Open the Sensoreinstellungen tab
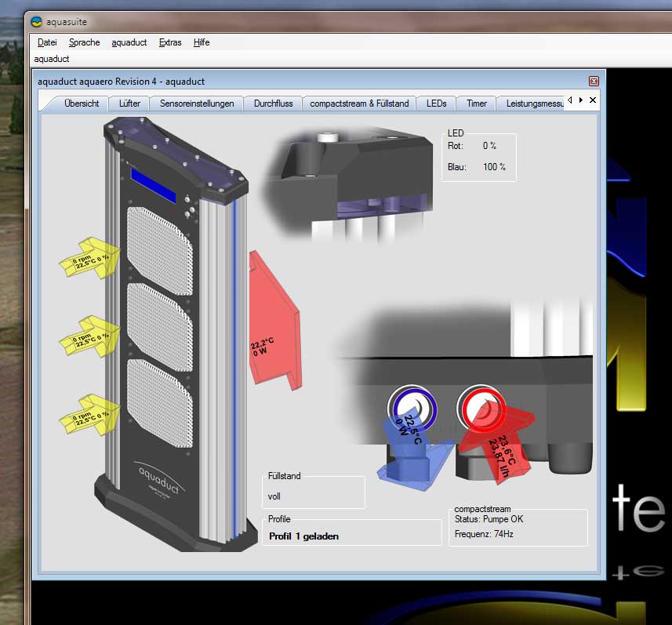Image resolution: width=672 pixels, height=625 pixels. 197,104
